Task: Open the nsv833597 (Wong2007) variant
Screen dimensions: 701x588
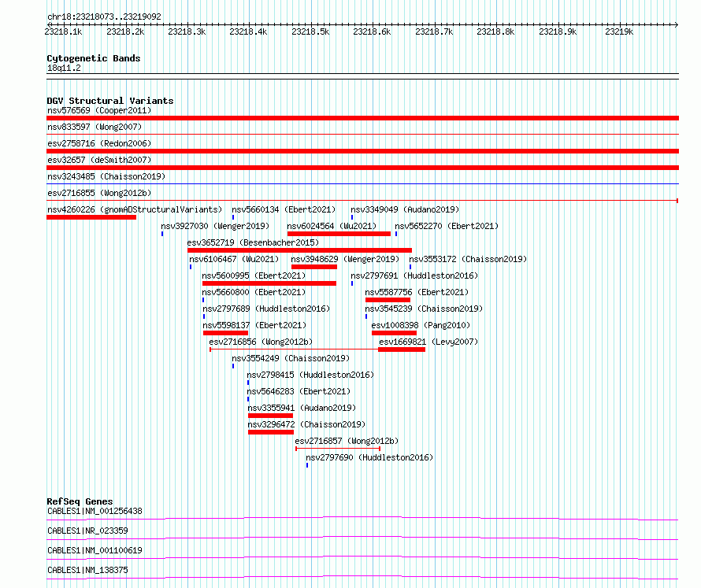Action: (x=95, y=127)
